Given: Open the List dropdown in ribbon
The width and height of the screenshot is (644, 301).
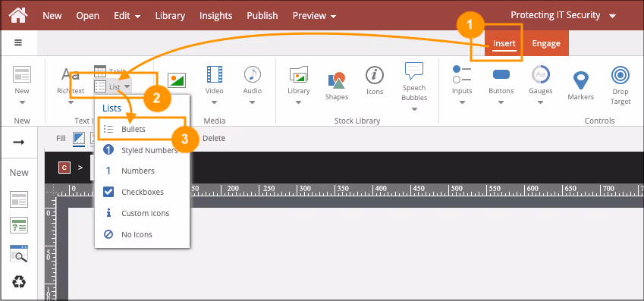Looking at the screenshot, I should tap(112, 86).
